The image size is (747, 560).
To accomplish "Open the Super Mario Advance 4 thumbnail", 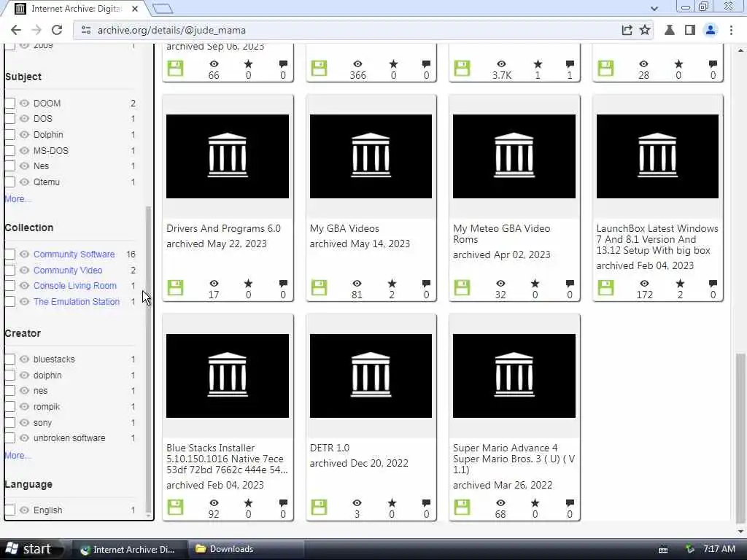I will coord(514,376).
